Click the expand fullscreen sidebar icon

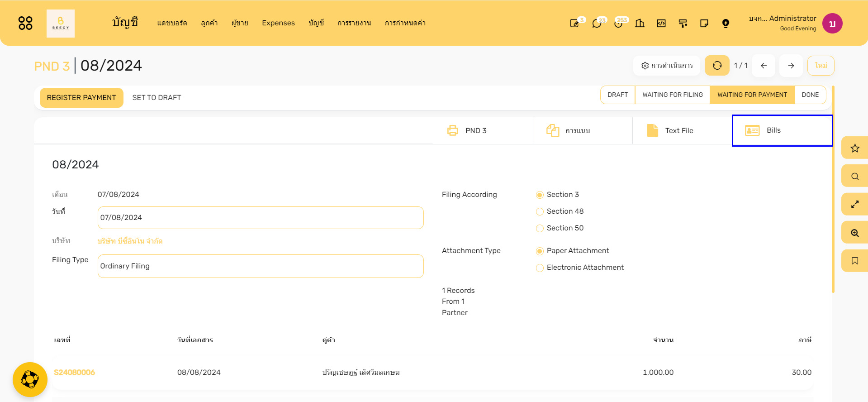(x=854, y=205)
